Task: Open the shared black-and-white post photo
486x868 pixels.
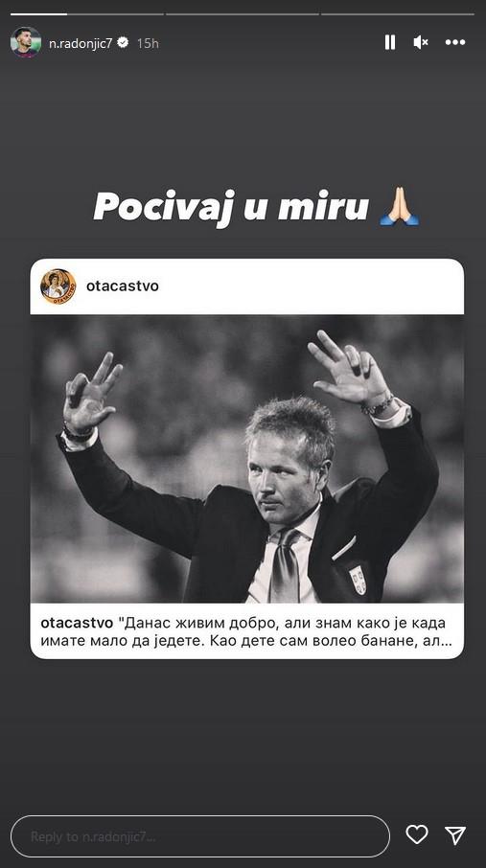Action: (x=247, y=459)
